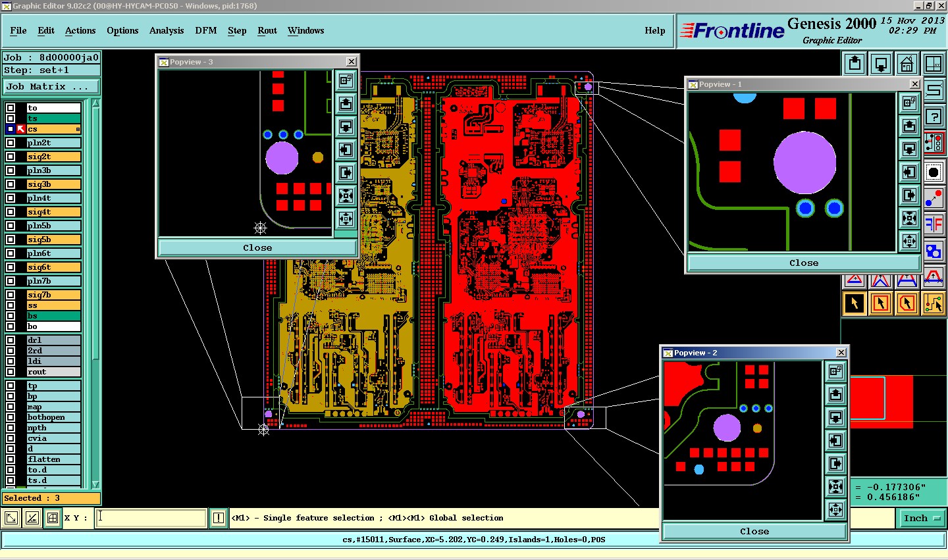Viewport: 948px width, 560px height.
Task: Click the red arrow affected-layer marker on cs
Action: (21, 129)
